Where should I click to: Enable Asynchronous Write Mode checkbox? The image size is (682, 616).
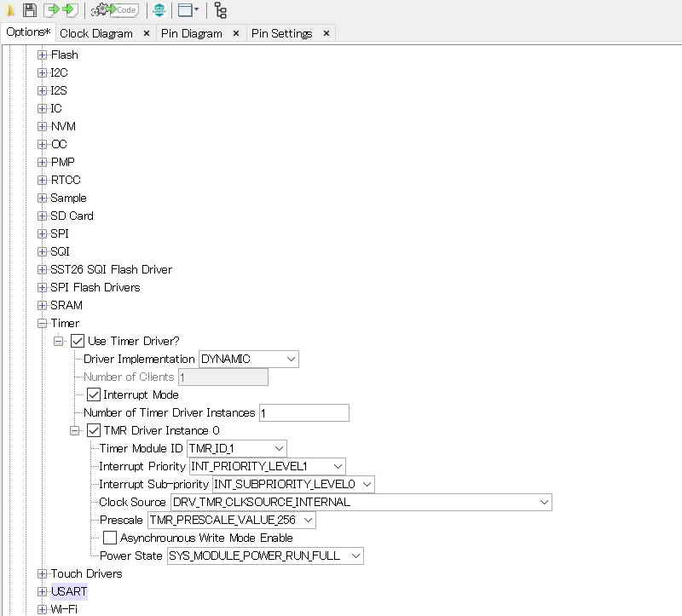110,538
